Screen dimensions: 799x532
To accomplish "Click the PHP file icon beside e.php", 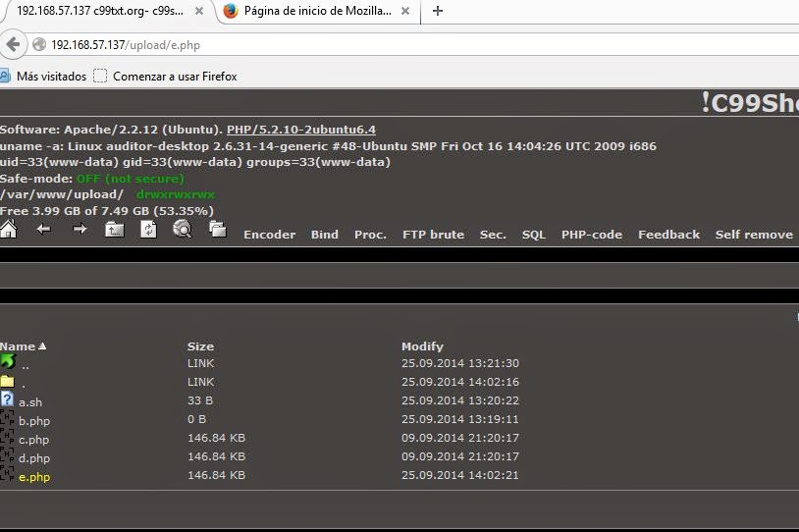I will tap(7, 474).
